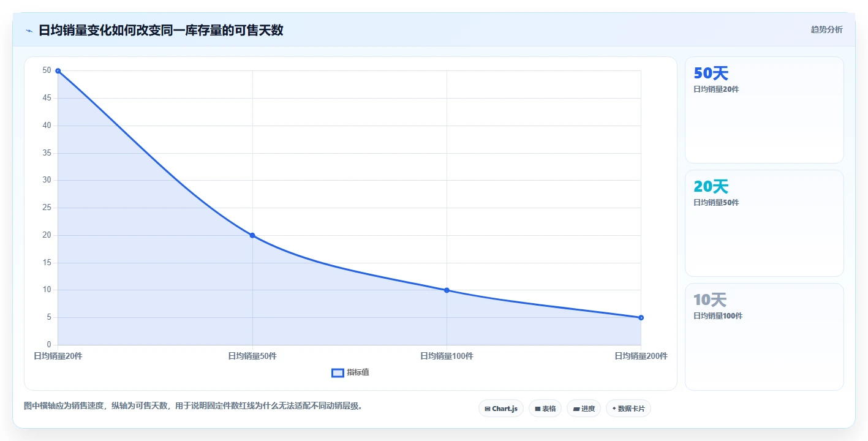The image size is (868, 441).
Task: Click x-axis label 日均销量200件
Action: tap(641, 356)
